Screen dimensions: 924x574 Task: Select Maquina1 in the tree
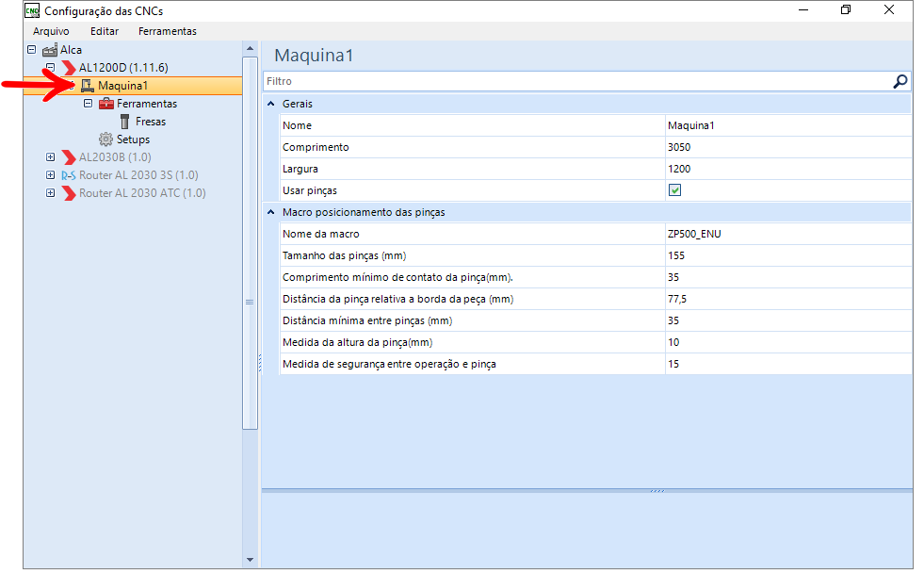pos(122,86)
